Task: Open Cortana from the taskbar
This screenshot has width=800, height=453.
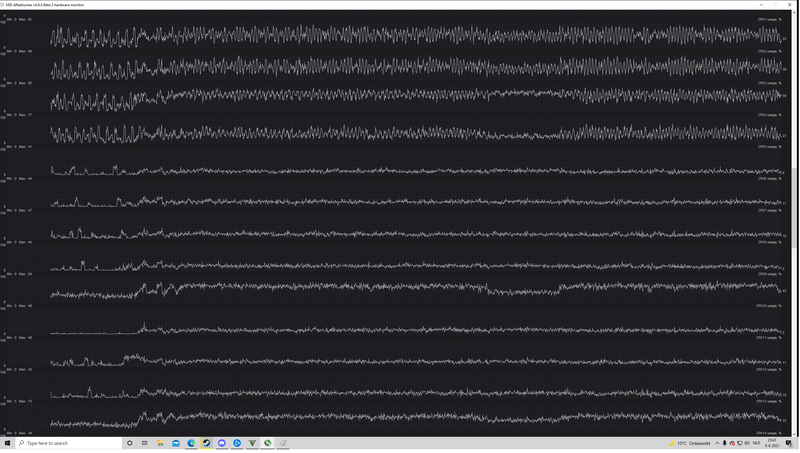Action: (x=130, y=443)
